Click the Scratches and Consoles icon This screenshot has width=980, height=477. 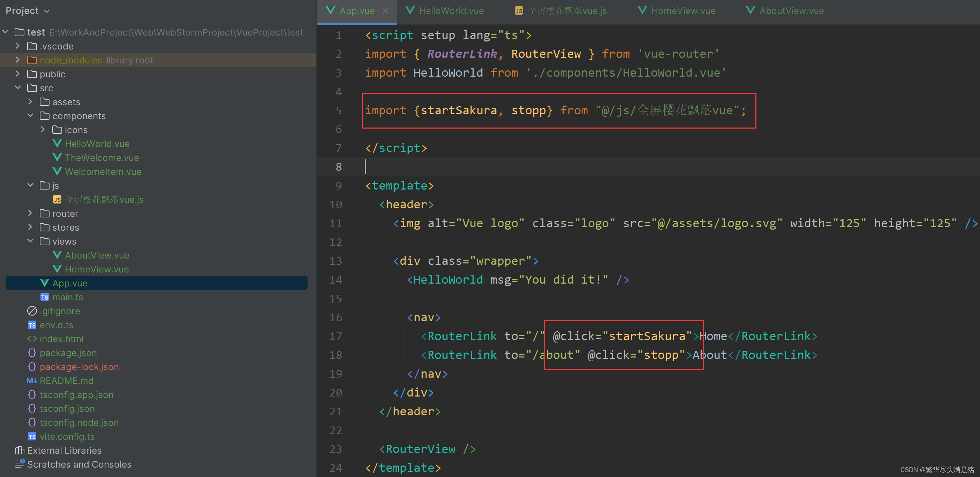pyautogui.click(x=20, y=464)
